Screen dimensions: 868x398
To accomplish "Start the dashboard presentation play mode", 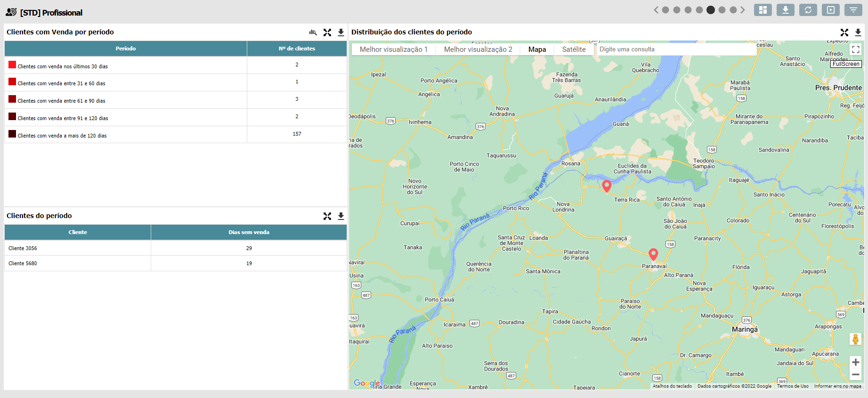I will click(831, 10).
